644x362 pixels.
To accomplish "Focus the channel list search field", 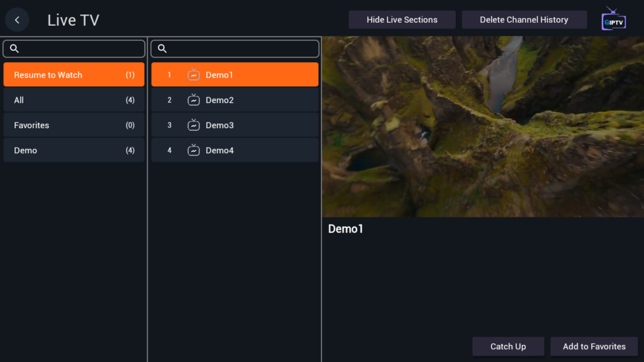I will click(x=242, y=49).
